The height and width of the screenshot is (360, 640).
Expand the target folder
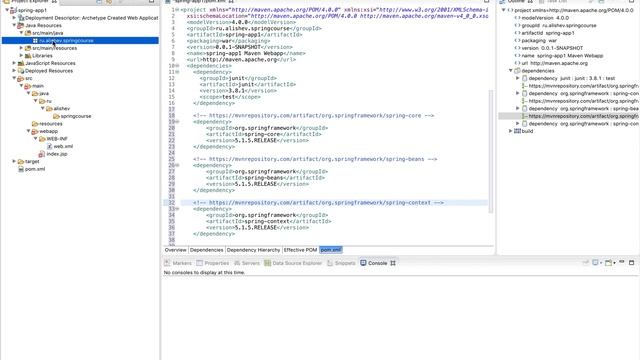click(14, 161)
